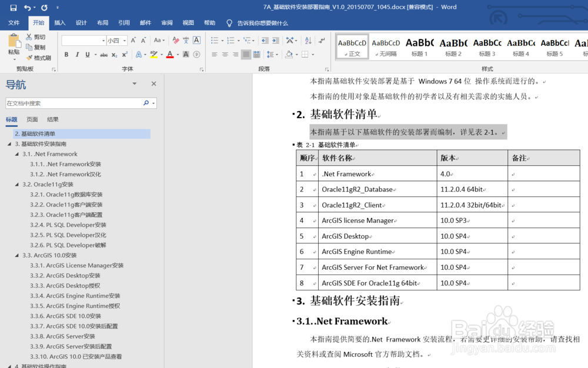Open navigation pane options dropdown arrow

click(134, 83)
